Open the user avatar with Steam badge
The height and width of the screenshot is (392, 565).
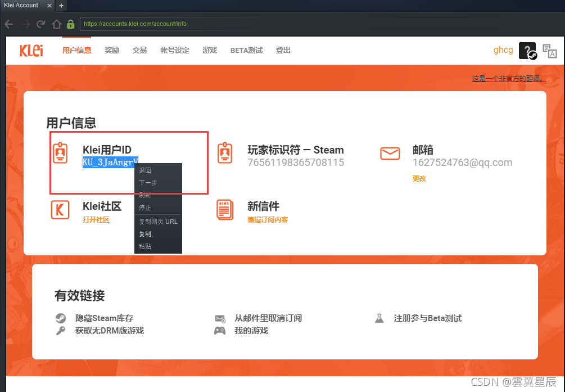coord(528,51)
